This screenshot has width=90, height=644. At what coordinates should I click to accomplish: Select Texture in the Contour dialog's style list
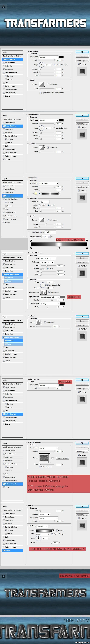pyautogui.click(x=10, y=344)
